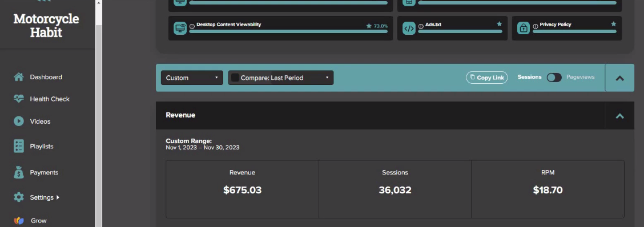Click the Dashboard home icon

18,77
